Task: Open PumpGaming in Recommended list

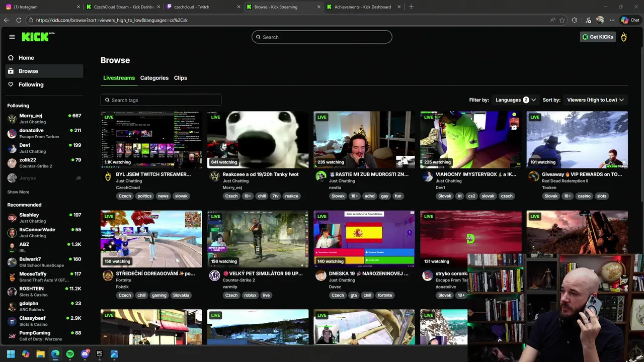Action: (44, 336)
